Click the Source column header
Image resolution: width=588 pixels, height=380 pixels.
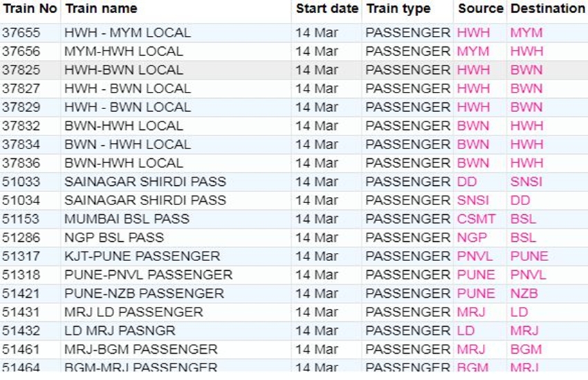tap(480, 9)
